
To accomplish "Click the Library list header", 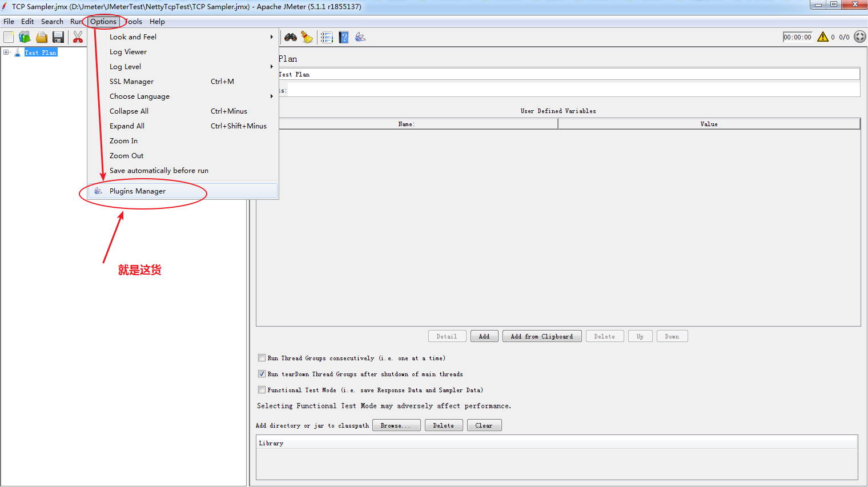I will [557, 443].
